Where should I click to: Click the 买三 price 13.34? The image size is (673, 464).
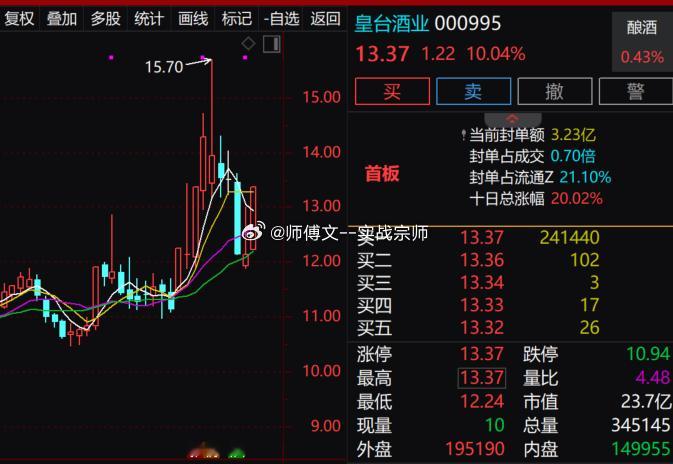[x=482, y=283]
